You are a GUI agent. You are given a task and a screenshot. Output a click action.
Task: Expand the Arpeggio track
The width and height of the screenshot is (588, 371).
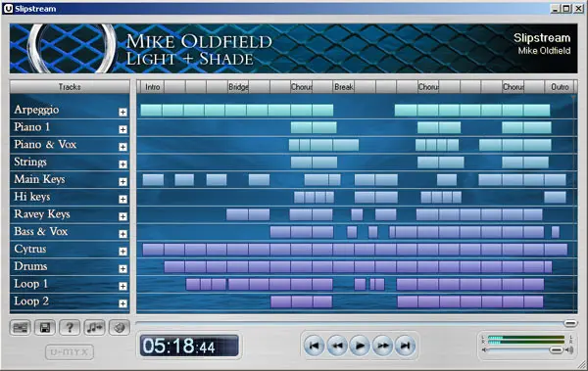tap(122, 112)
